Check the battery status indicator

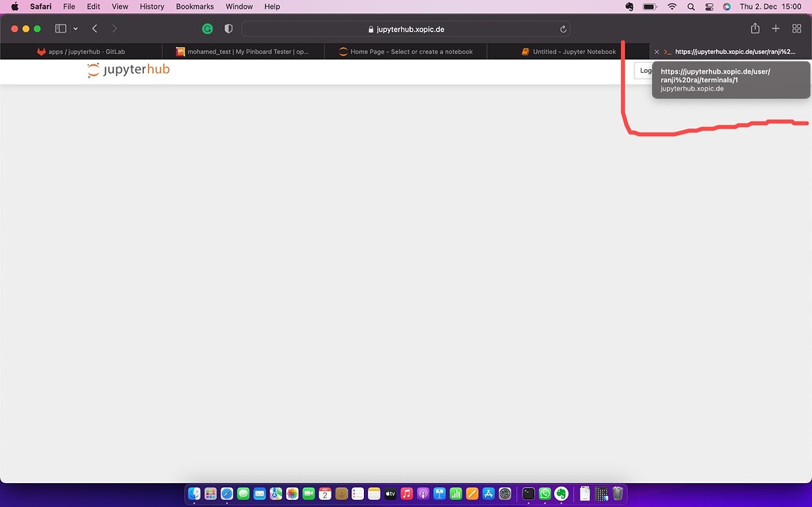pyautogui.click(x=650, y=6)
